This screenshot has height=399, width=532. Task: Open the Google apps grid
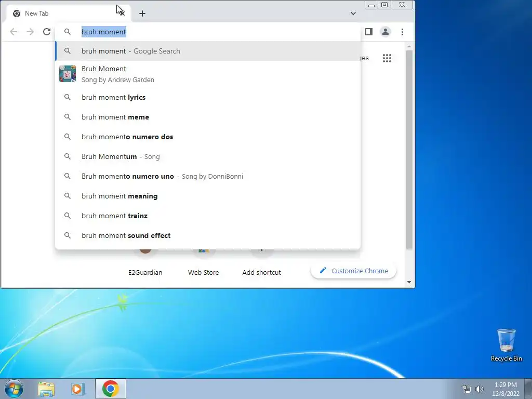tap(387, 58)
